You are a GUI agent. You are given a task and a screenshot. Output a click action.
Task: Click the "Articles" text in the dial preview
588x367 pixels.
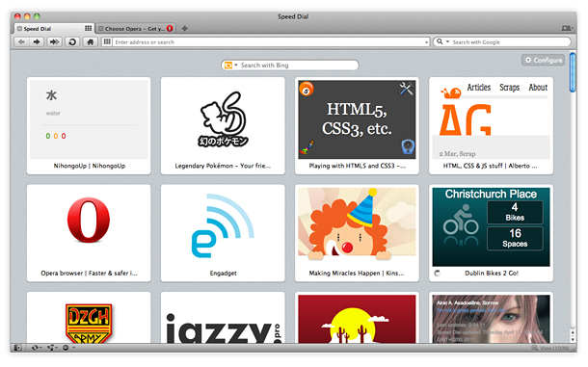(478, 88)
